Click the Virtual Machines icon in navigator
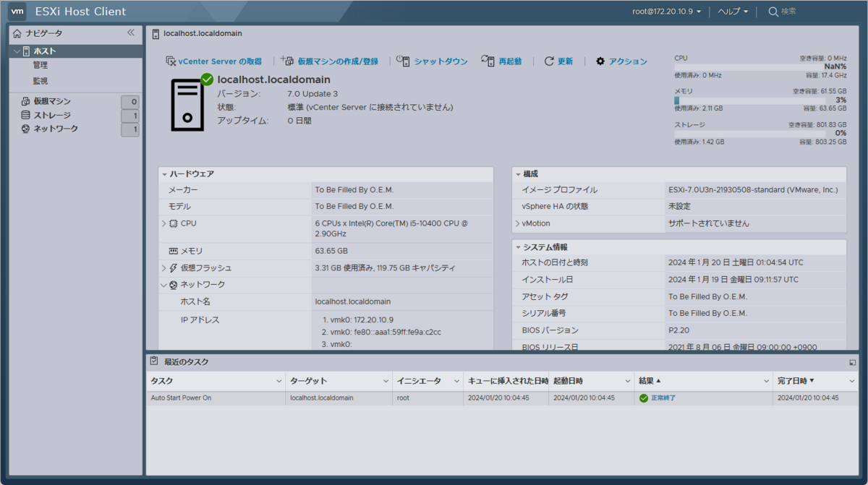The height and width of the screenshot is (485, 868). point(26,102)
